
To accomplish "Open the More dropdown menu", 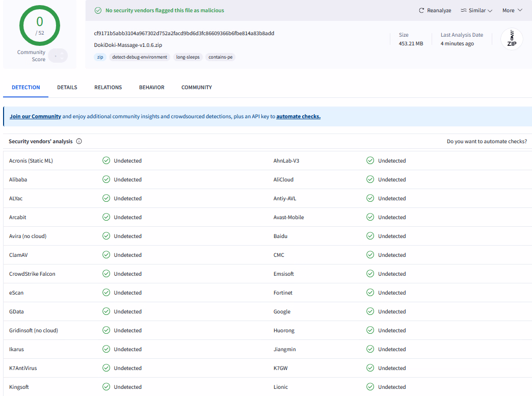I will tap(512, 11).
